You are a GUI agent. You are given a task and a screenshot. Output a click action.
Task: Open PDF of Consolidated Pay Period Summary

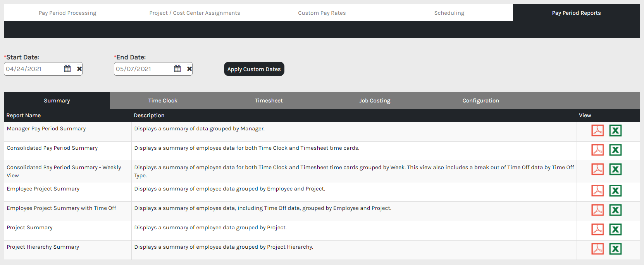point(598,150)
